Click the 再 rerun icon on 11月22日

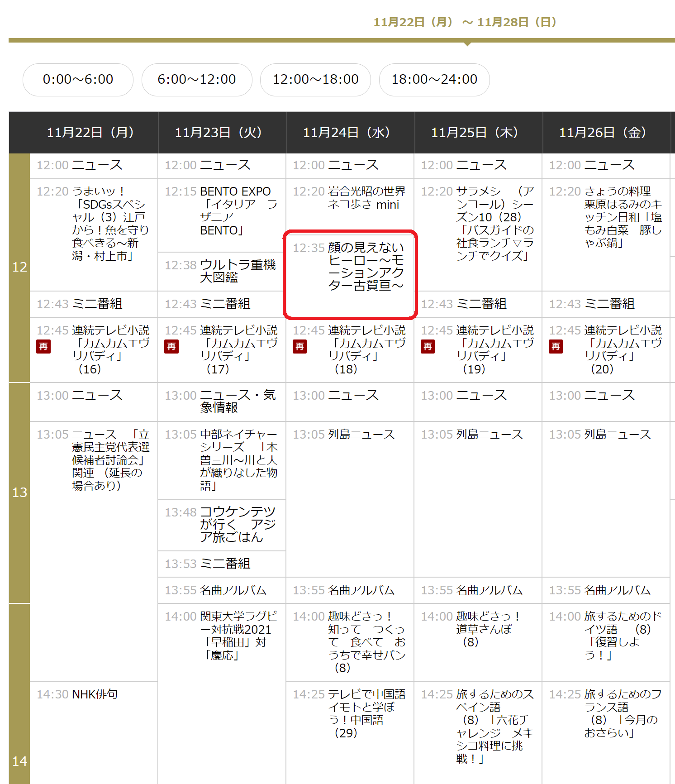click(x=43, y=346)
